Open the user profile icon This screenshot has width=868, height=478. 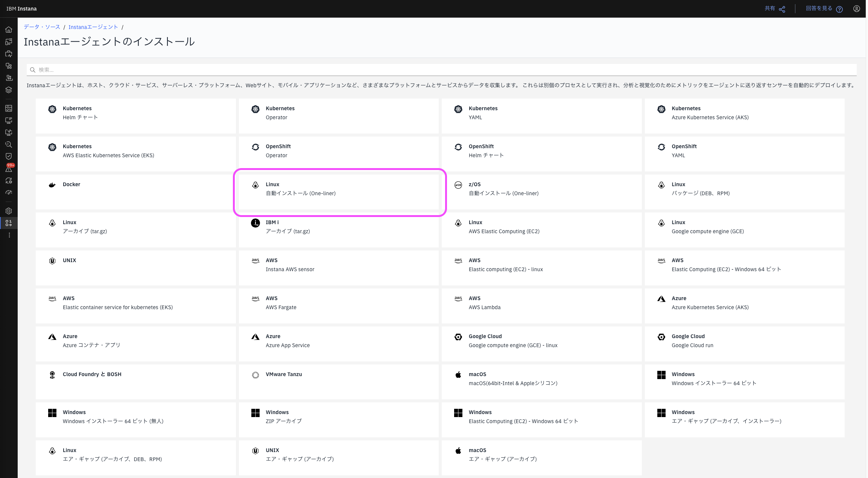click(856, 9)
